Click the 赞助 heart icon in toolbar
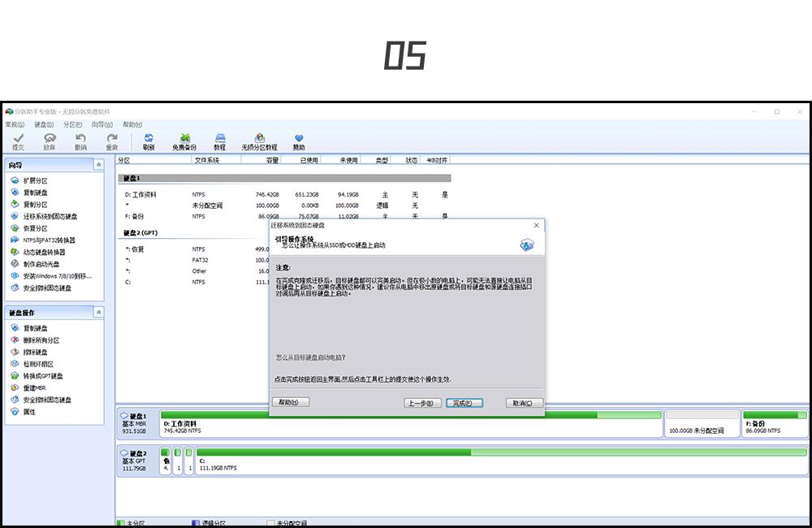The width and height of the screenshot is (812, 528). pyautogui.click(x=299, y=140)
